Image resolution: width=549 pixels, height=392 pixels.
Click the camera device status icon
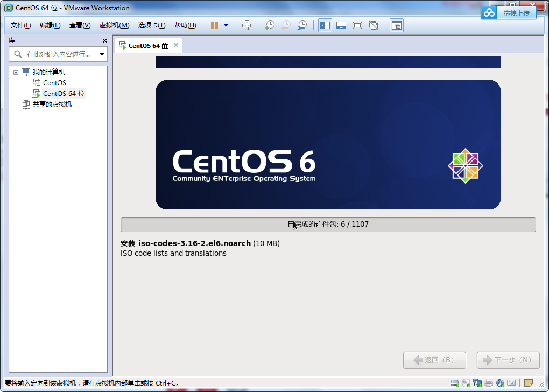coord(511,383)
